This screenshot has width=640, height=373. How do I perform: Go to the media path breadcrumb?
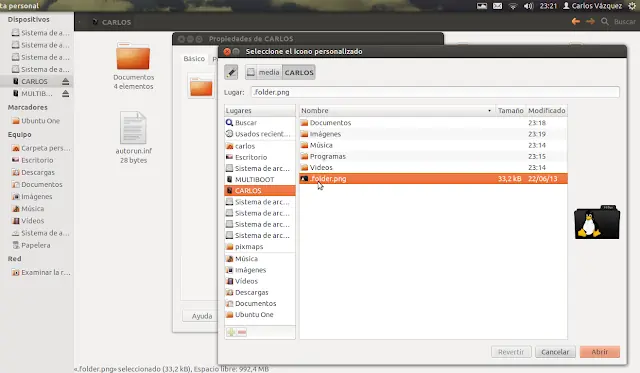(264, 72)
